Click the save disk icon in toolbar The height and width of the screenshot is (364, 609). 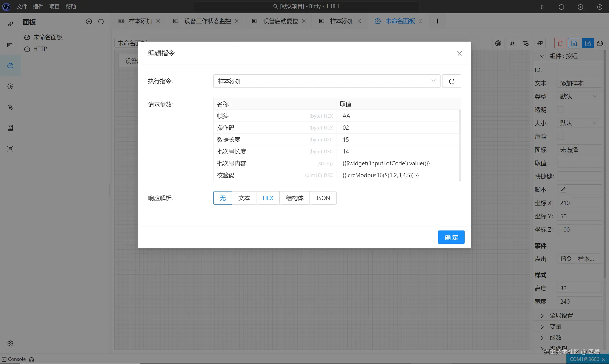(574, 43)
